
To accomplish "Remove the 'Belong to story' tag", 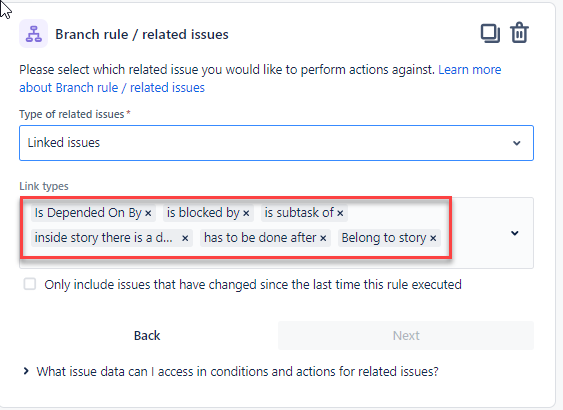I will coord(433,238).
